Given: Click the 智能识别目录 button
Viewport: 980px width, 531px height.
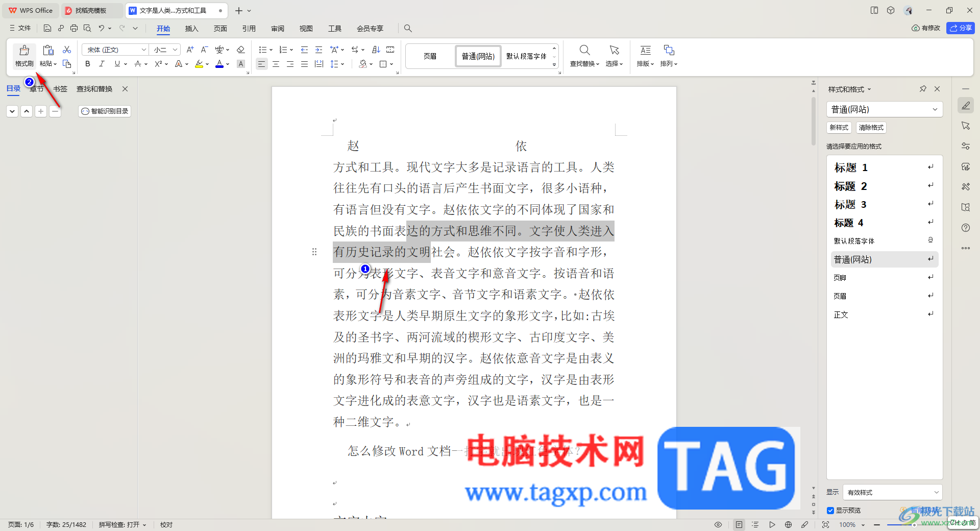Looking at the screenshot, I should tap(105, 111).
